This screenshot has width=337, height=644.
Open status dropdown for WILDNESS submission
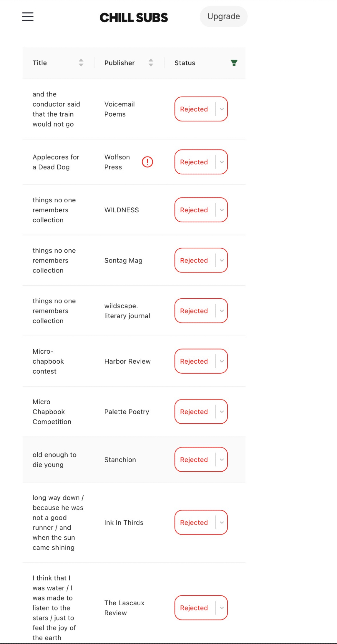222,210
